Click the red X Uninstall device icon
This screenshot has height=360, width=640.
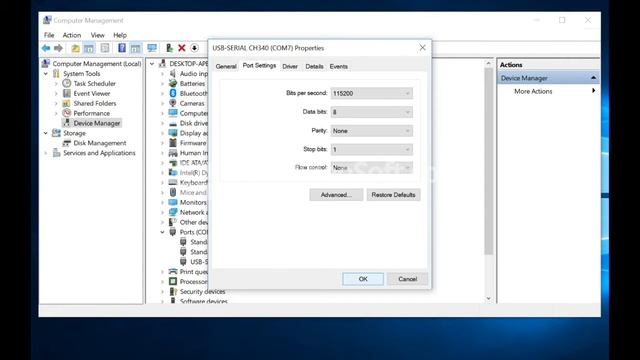click(182, 48)
